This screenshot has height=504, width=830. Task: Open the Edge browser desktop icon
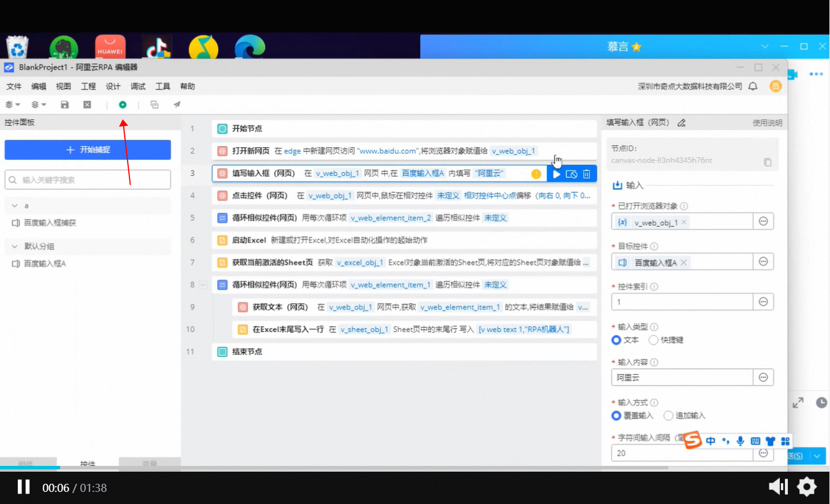tap(250, 47)
